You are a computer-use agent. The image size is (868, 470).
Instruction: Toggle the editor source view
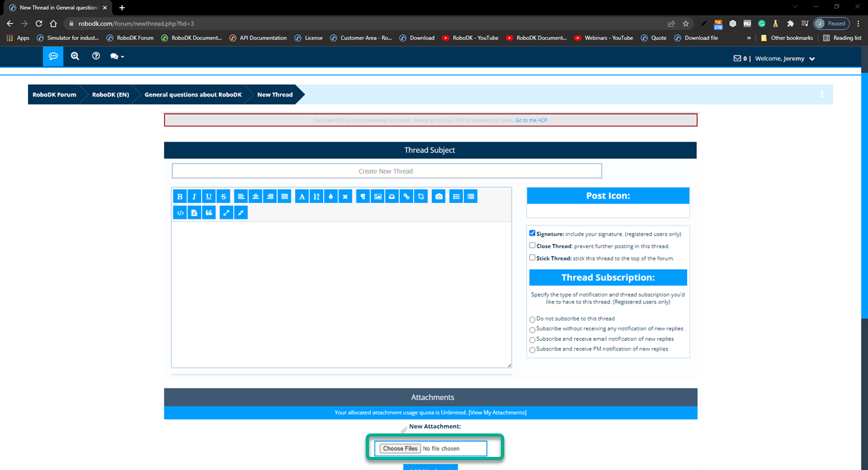pos(241,213)
